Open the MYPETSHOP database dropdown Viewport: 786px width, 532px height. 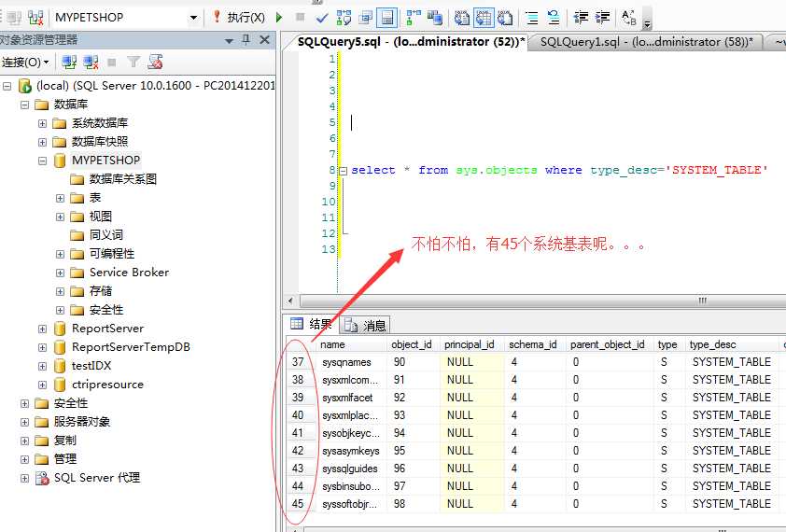(193, 18)
